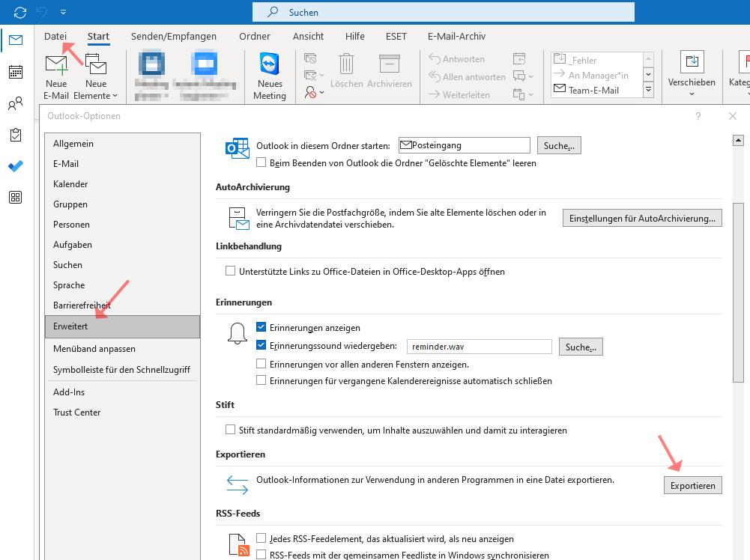Switch to the Ansicht tab
Image resolution: width=750 pixels, height=560 pixels.
(x=308, y=37)
